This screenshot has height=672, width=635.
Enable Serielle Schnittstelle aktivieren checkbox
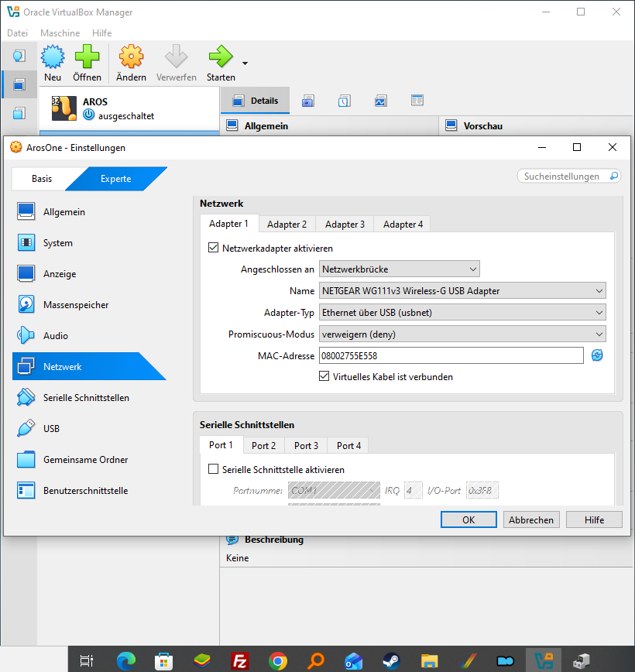(x=214, y=470)
